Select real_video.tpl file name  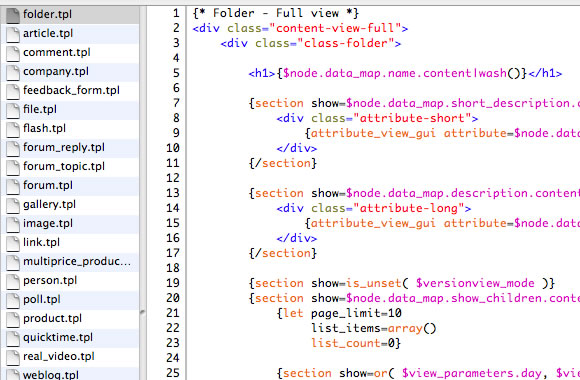[58, 356]
